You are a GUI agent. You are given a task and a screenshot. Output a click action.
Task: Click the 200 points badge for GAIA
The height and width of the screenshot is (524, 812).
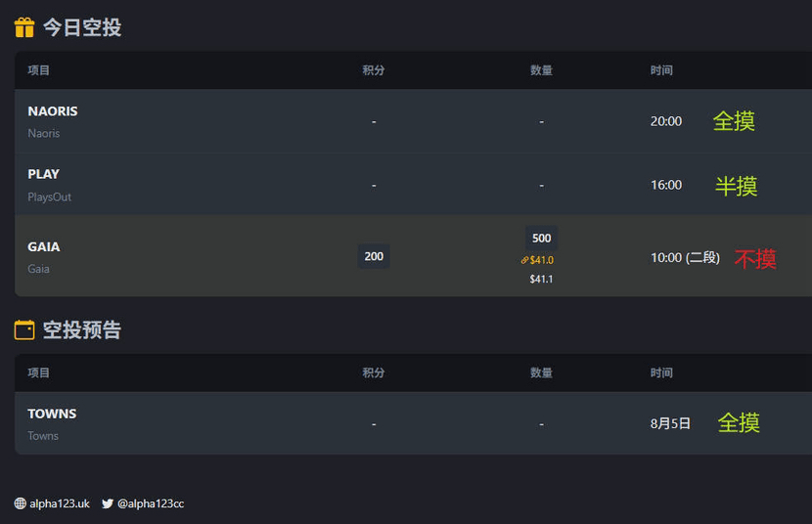374,256
